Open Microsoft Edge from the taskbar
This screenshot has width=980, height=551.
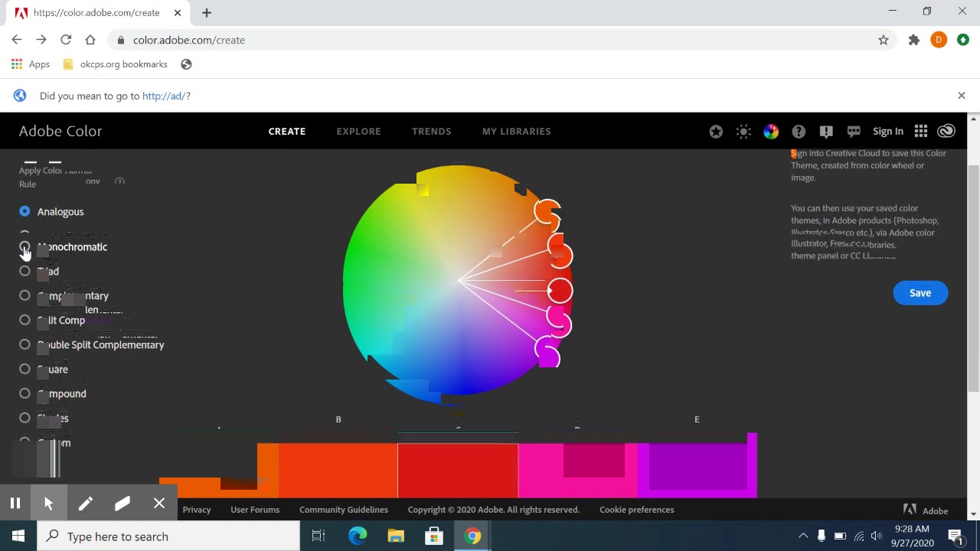(x=358, y=536)
